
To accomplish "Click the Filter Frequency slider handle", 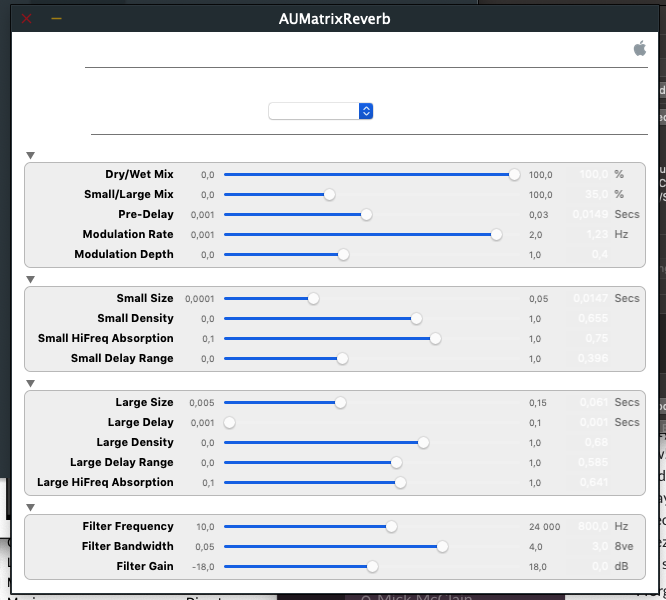I will (391, 527).
